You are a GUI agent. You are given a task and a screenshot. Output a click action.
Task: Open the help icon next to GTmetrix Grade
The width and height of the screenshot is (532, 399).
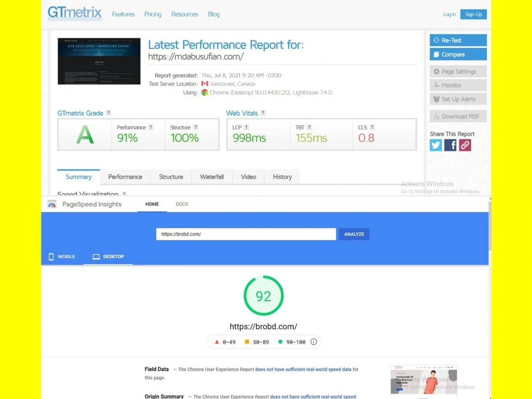tap(109, 113)
